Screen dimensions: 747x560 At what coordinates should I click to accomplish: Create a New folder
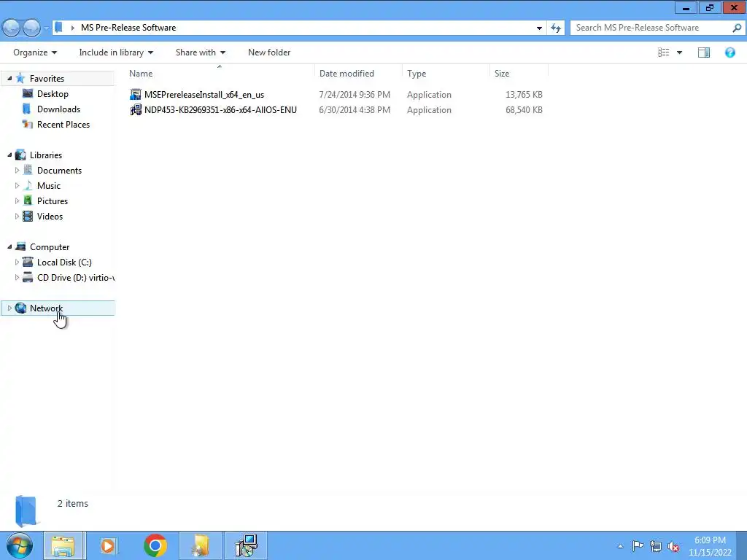click(269, 52)
